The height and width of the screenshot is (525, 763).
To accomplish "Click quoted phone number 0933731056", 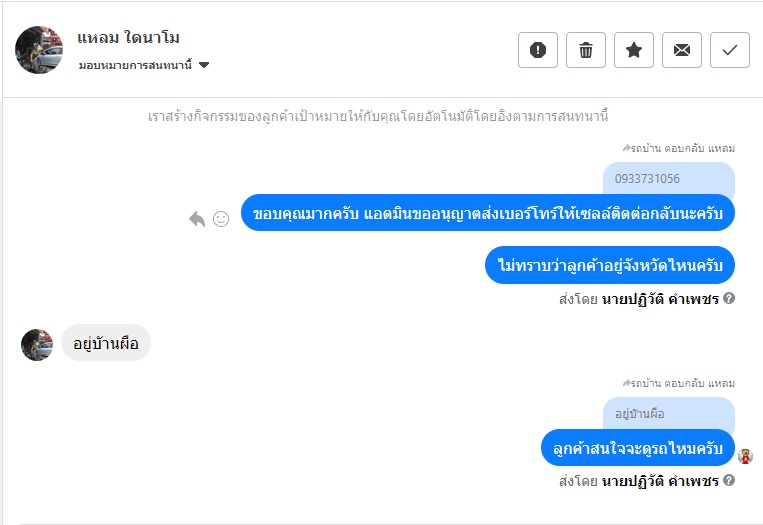I will pyautogui.click(x=647, y=179).
